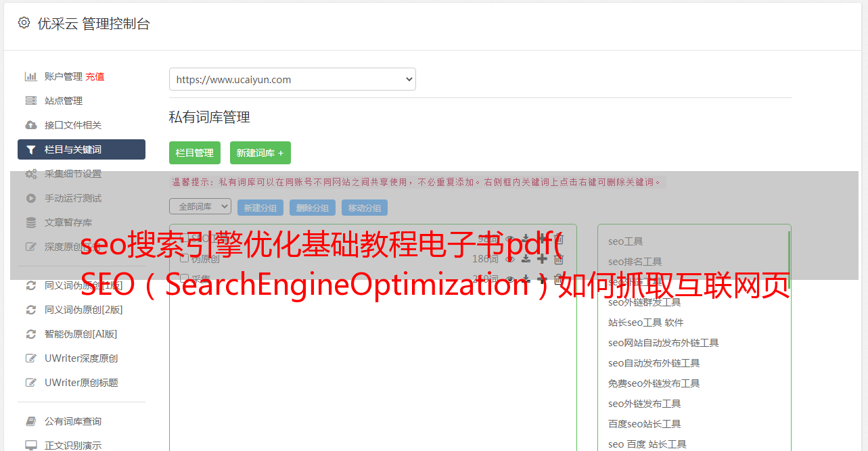Select the 栏目与关键词 menu item
Screen dimensions: 868x451
(81, 149)
